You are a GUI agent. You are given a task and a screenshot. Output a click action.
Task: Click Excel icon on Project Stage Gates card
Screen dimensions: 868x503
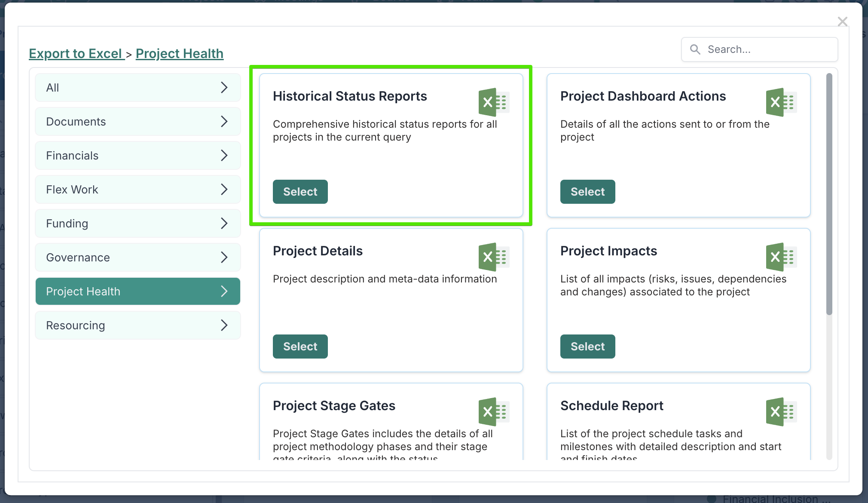[493, 412]
